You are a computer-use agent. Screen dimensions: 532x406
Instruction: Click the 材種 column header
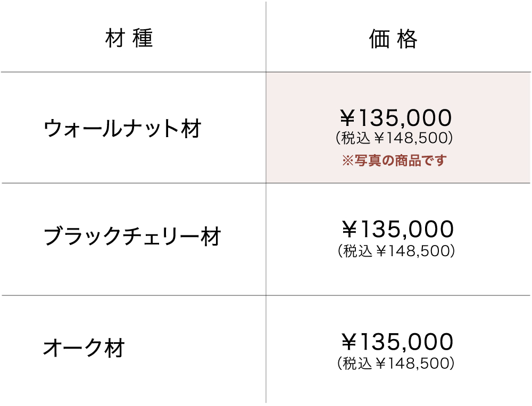(x=129, y=39)
